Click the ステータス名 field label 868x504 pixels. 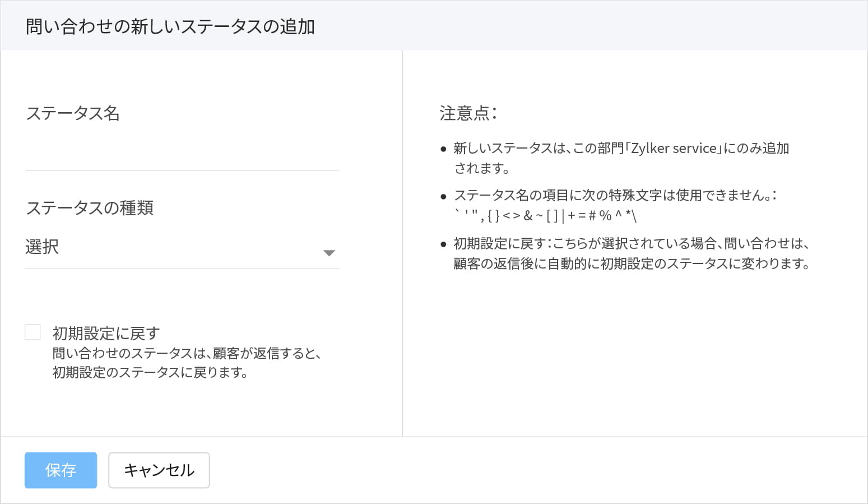point(73,113)
